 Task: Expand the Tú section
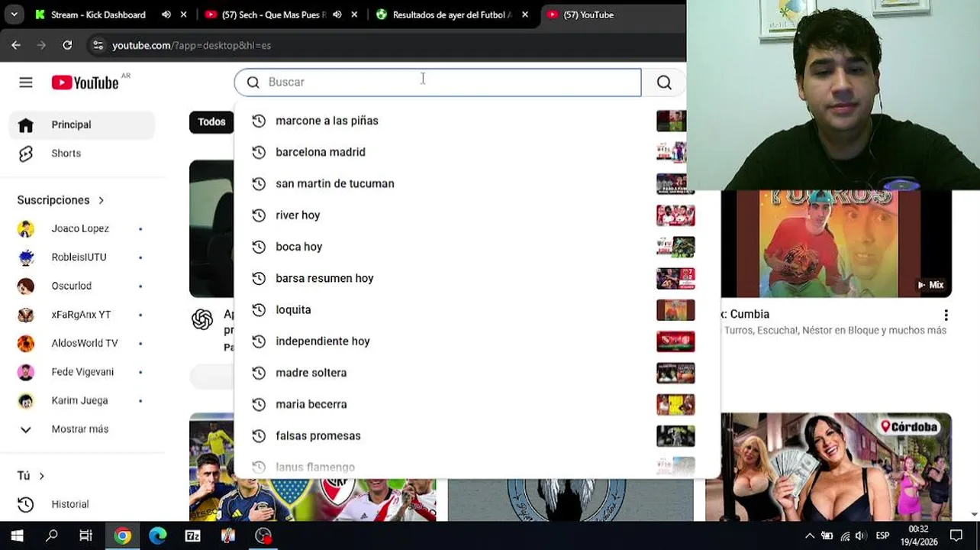(31, 476)
